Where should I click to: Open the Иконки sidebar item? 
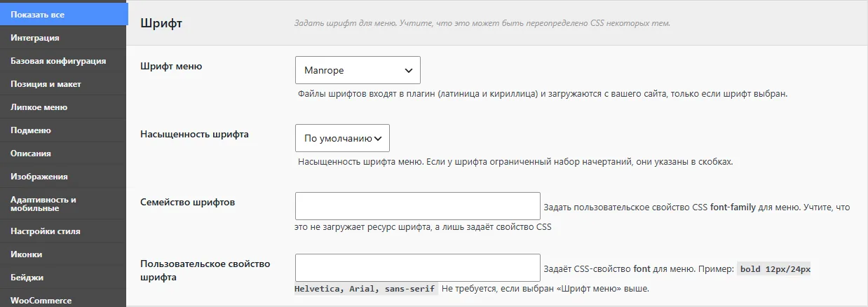click(63, 254)
